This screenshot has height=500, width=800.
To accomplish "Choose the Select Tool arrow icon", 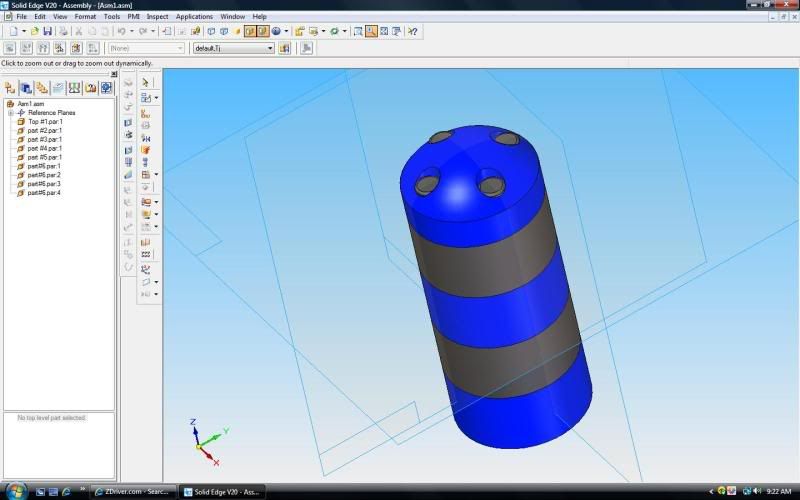I will pyautogui.click(x=145, y=82).
